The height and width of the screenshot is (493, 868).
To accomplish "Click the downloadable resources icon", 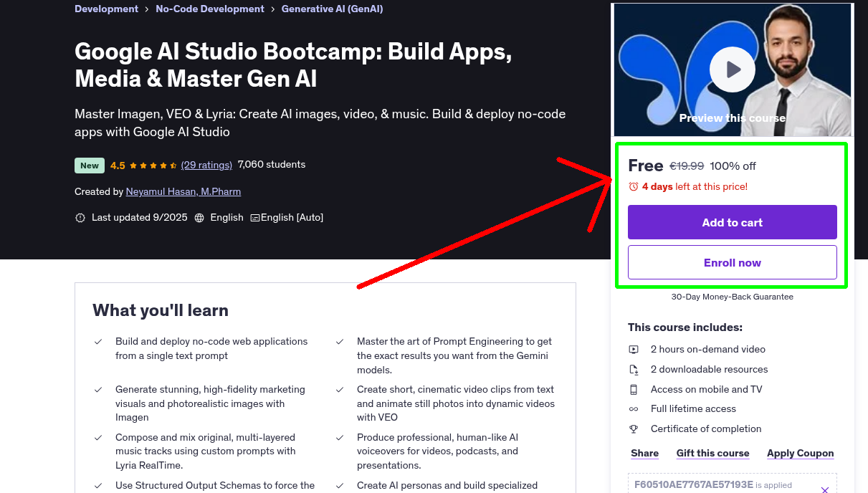I will (x=634, y=370).
